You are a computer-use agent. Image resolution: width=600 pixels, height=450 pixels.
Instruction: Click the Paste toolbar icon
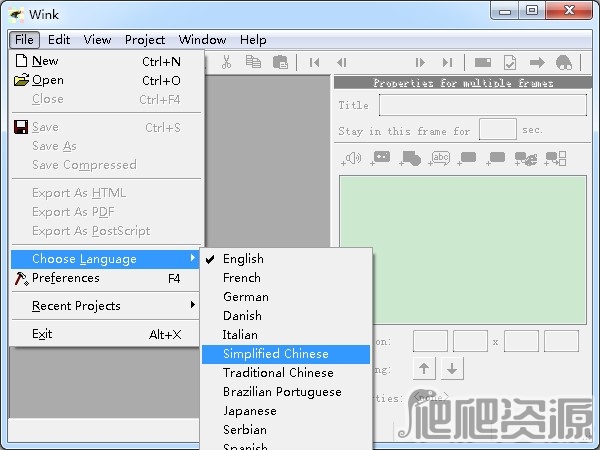(280, 62)
